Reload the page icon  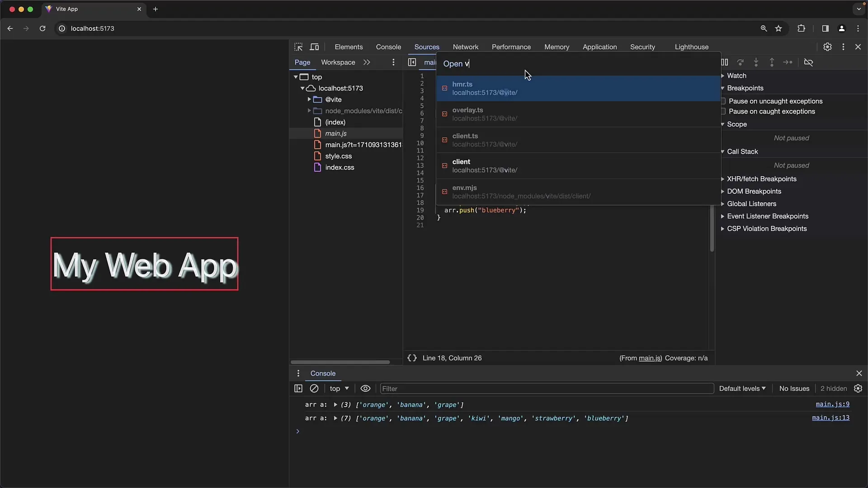coord(42,28)
